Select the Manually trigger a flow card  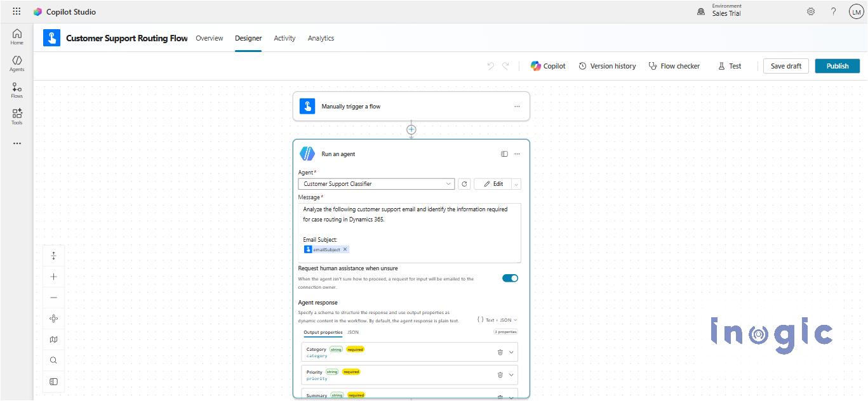[x=411, y=107]
